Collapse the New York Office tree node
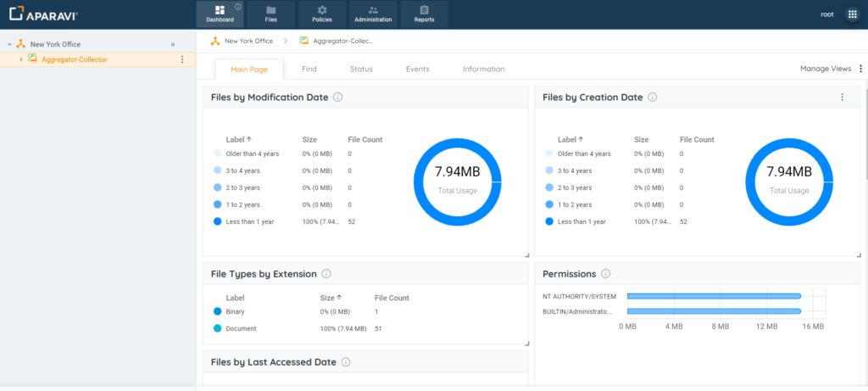The width and height of the screenshot is (868, 391). (10, 44)
